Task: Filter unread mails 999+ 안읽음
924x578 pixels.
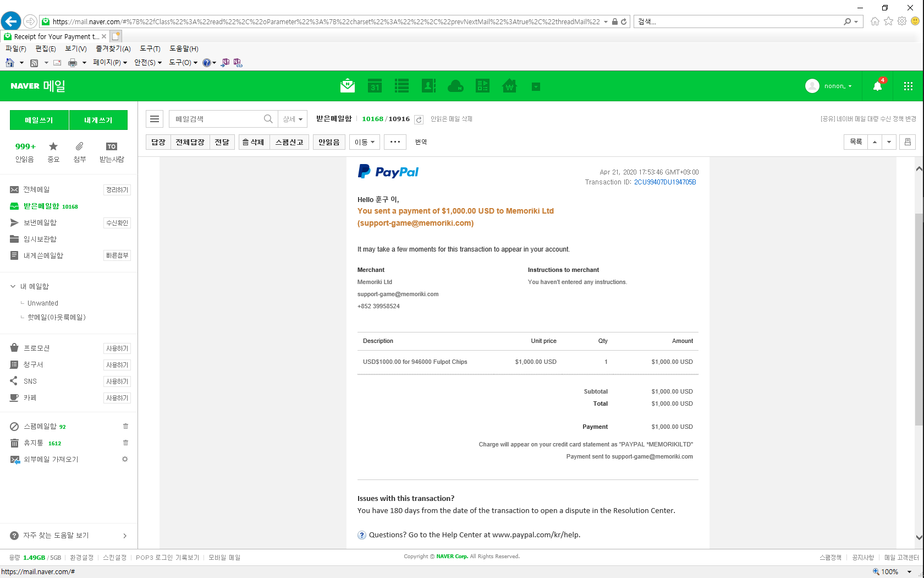Action: pos(25,152)
